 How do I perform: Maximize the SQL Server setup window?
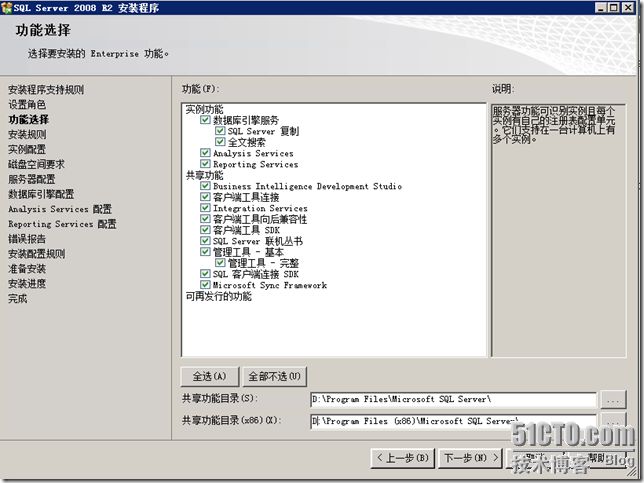click(x=614, y=7)
